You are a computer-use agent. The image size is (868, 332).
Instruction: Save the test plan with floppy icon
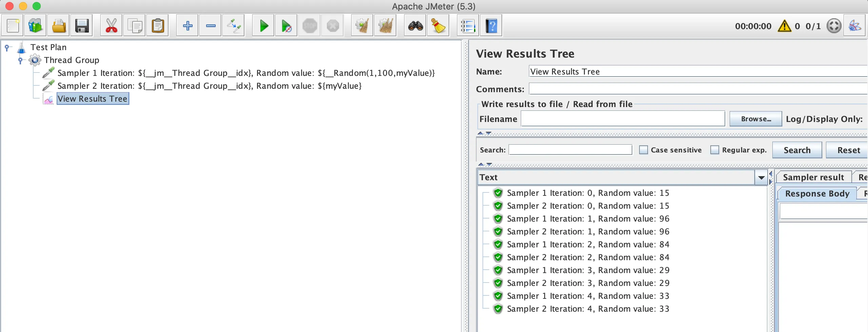tap(82, 26)
